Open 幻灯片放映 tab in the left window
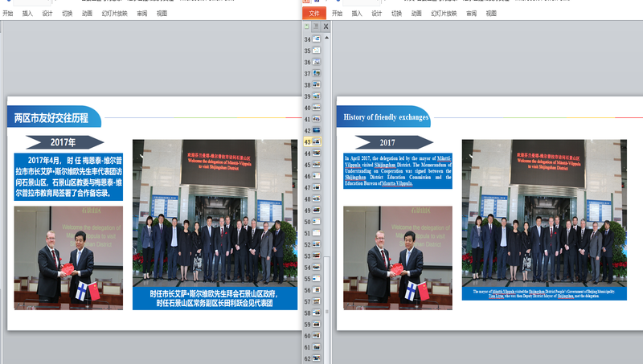The image size is (643, 364). (x=114, y=14)
